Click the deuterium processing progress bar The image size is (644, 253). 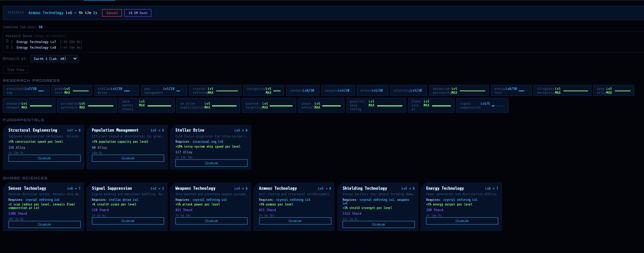coord(473,91)
